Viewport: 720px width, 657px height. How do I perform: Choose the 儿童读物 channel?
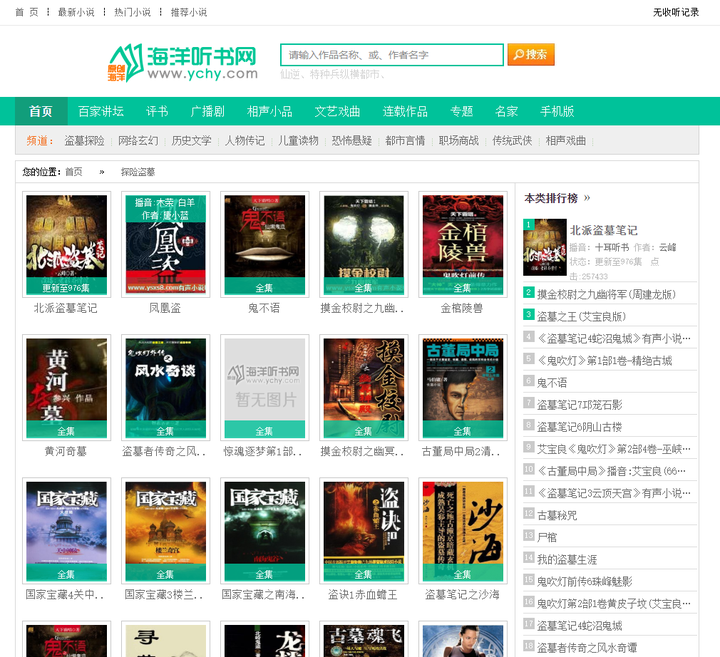[298, 140]
